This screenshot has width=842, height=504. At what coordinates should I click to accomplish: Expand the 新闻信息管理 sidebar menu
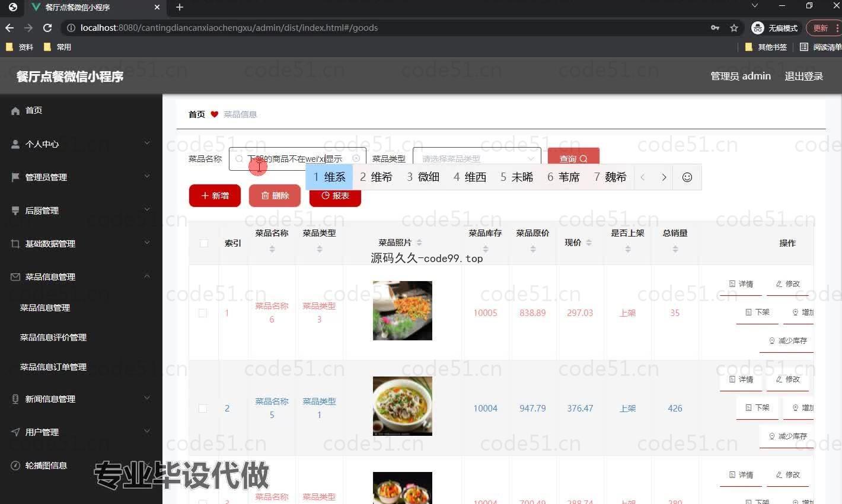click(x=147, y=398)
